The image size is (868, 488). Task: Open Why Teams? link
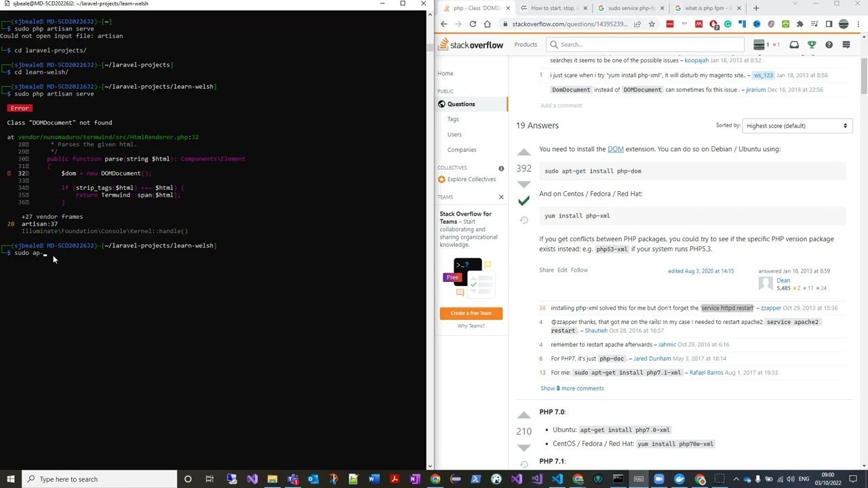tap(471, 326)
